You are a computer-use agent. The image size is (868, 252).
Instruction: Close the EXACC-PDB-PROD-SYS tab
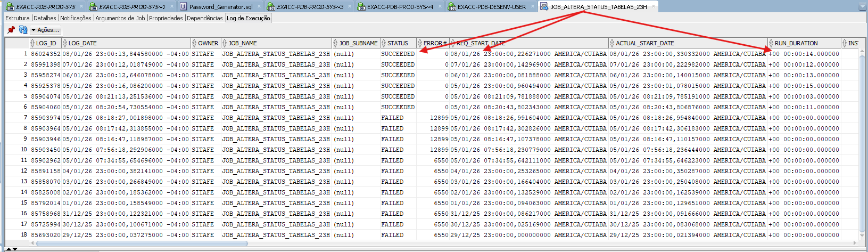[81, 6]
